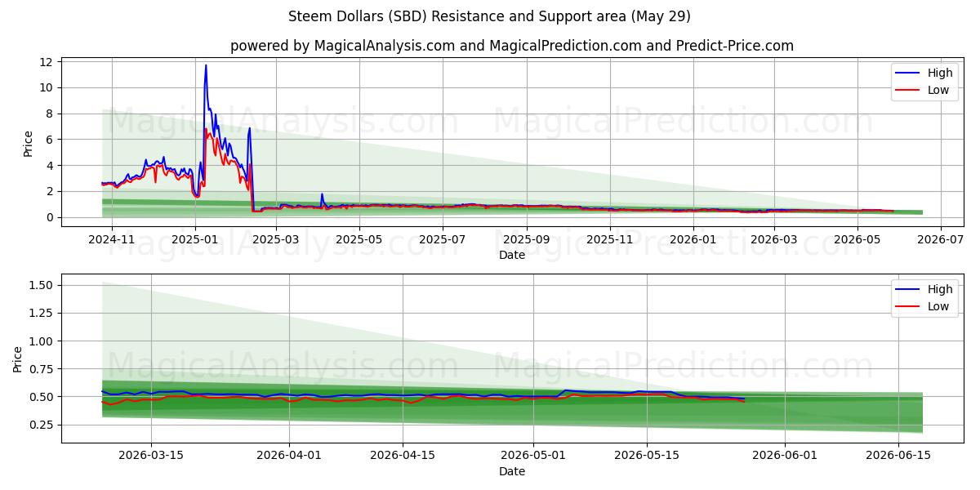This screenshot has width=980, height=490.
Task: Click the chart title 'Steem Dollars (SBD) Resistance and Support area (May 29)'
Action: point(489,16)
